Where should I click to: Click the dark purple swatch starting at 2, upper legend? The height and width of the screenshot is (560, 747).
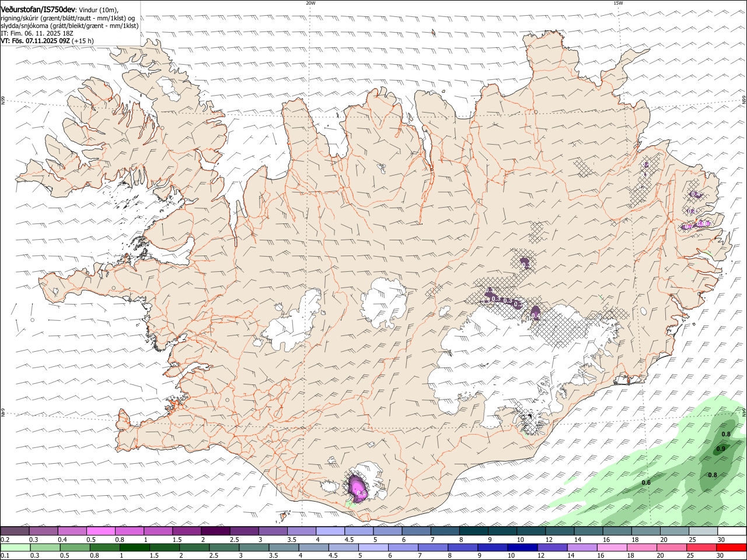tap(215, 531)
